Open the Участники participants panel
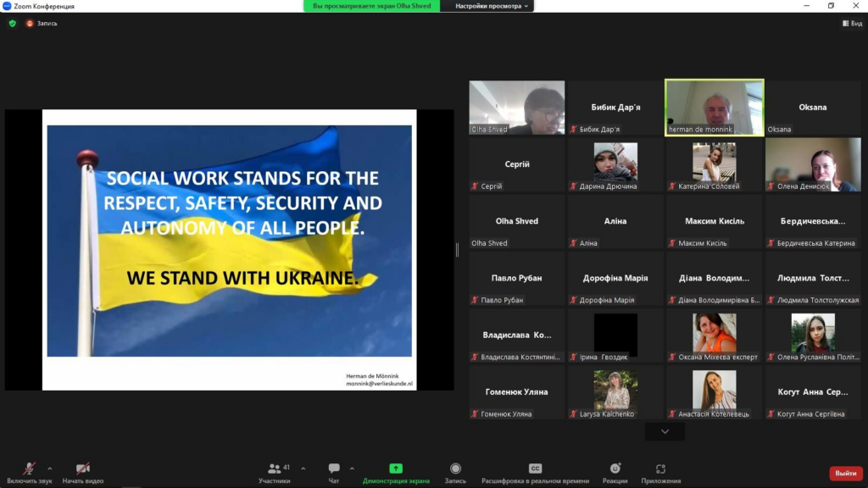Screen dimensions: 868x488 (x=275, y=469)
